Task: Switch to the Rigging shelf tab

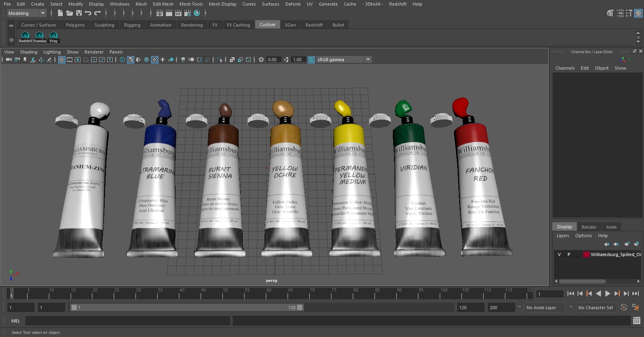Action: 132,25
